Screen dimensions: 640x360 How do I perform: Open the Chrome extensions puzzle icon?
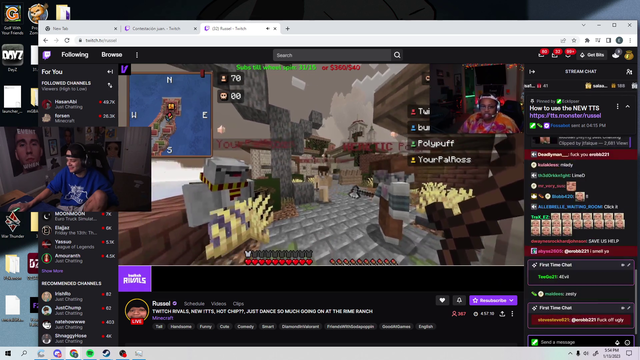tap(587, 40)
